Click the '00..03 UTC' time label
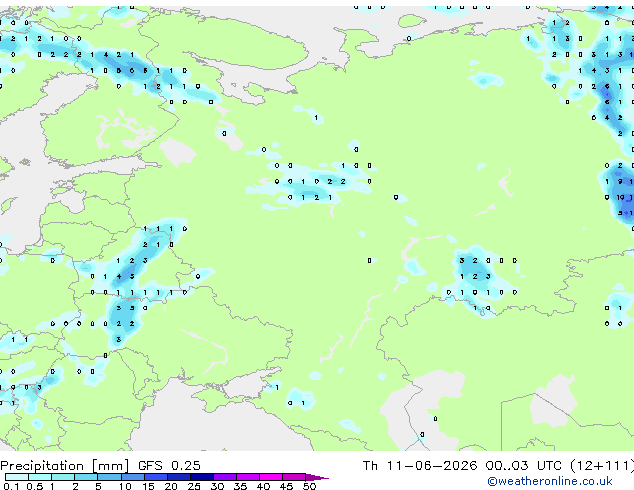The height and width of the screenshot is (490, 634). pyautogui.click(x=524, y=465)
